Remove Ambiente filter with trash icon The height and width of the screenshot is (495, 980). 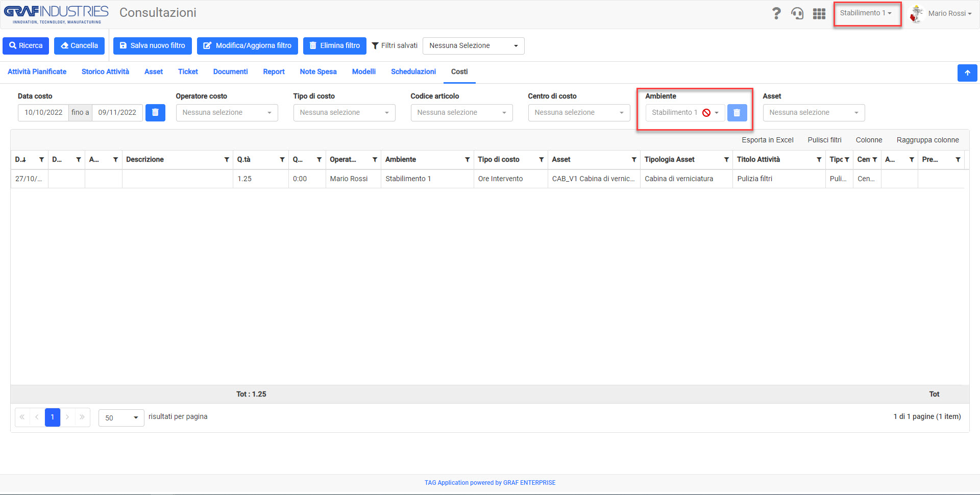737,112
